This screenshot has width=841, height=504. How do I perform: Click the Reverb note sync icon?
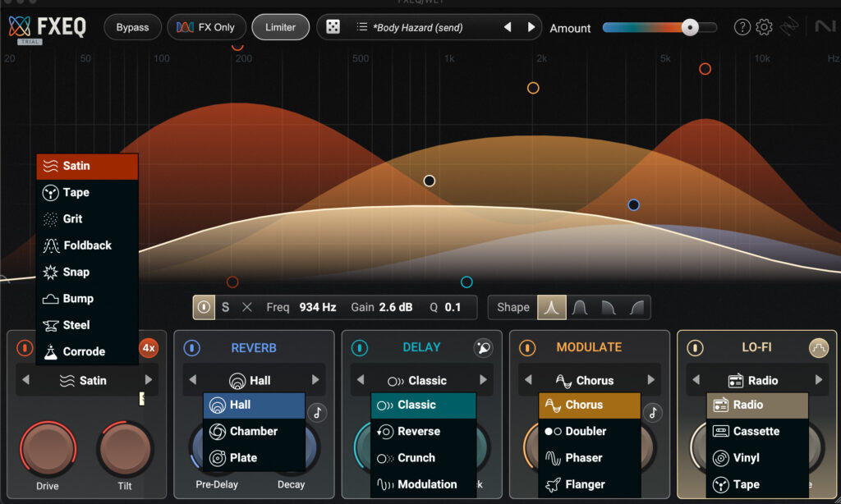pyautogui.click(x=318, y=413)
